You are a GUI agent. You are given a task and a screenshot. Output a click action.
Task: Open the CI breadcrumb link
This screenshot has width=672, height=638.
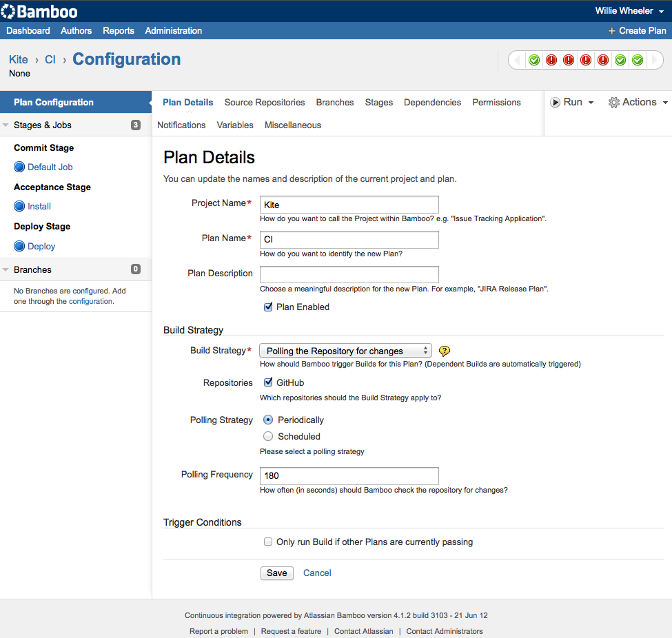[x=50, y=59]
